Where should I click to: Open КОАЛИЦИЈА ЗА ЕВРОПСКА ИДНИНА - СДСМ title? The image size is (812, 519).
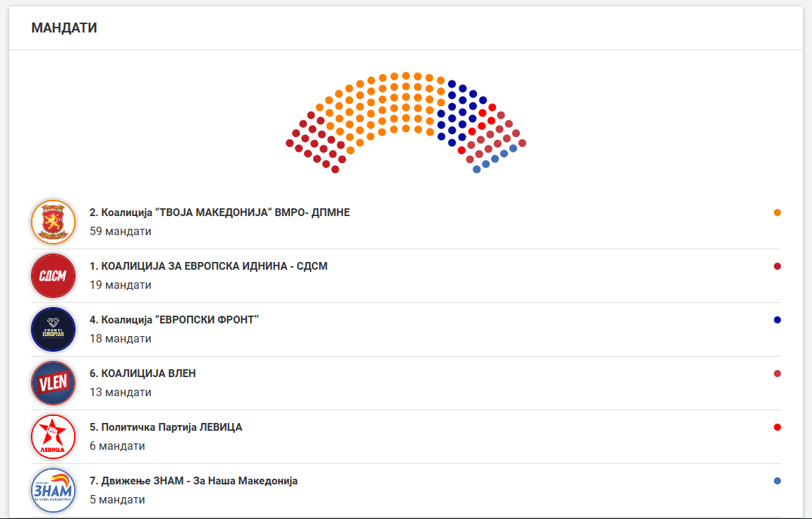coord(208,266)
